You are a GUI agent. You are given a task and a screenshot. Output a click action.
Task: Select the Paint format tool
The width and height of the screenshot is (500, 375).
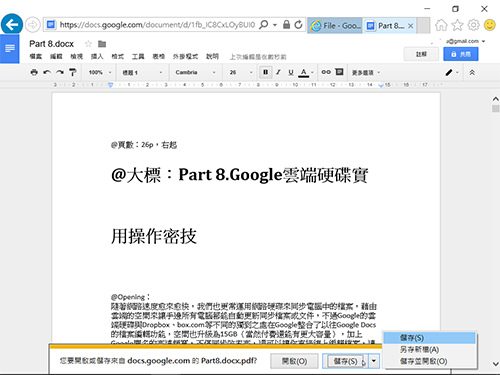coord(72,72)
